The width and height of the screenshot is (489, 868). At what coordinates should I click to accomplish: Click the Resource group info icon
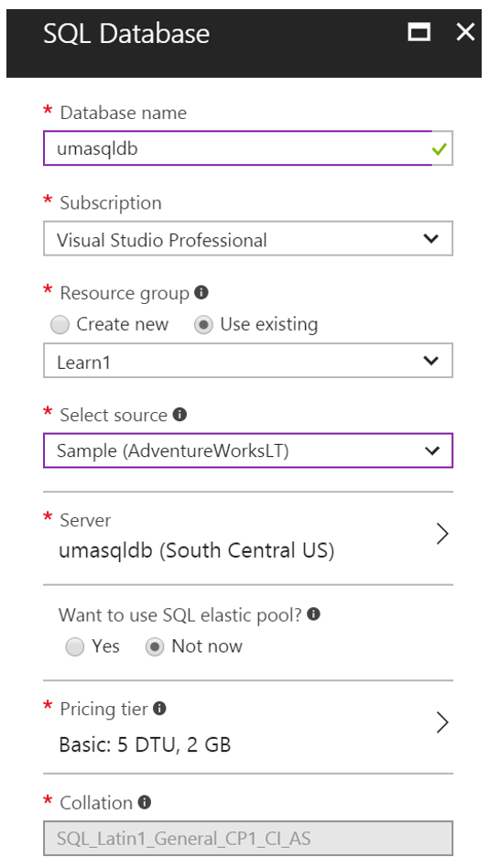pyautogui.click(x=201, y=292)
